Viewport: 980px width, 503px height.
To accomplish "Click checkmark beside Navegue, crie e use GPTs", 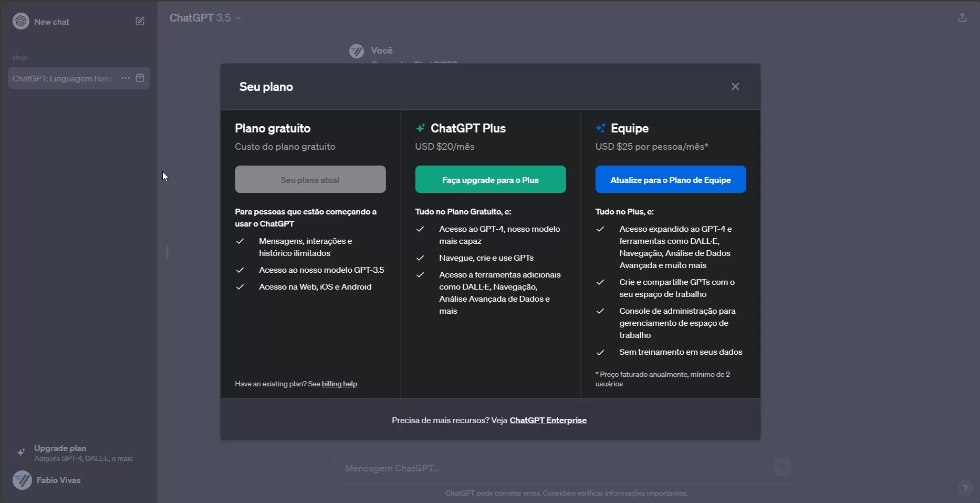I will click(x=420, y=258).
